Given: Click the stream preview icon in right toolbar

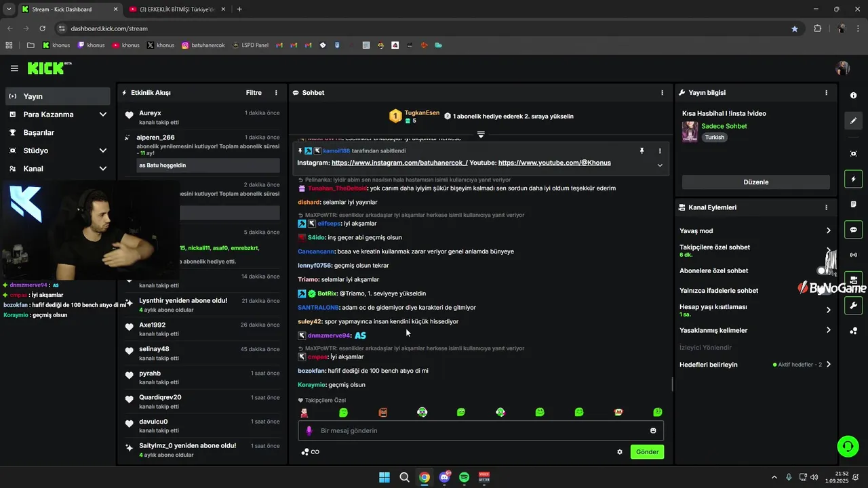Looking at the screenshot, I should (x=854, y=154).
